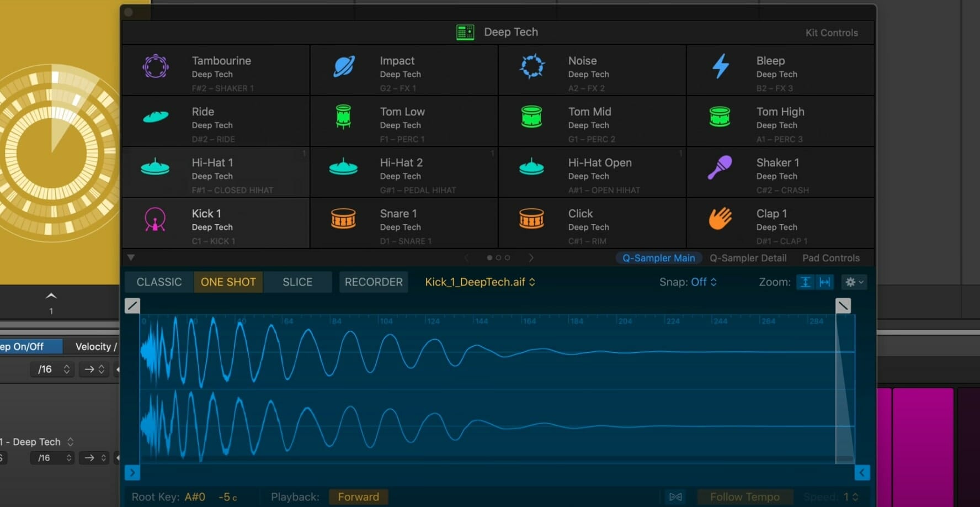Click the Clap 1 hand icon

pyautogui.click(x=720, y=219)
